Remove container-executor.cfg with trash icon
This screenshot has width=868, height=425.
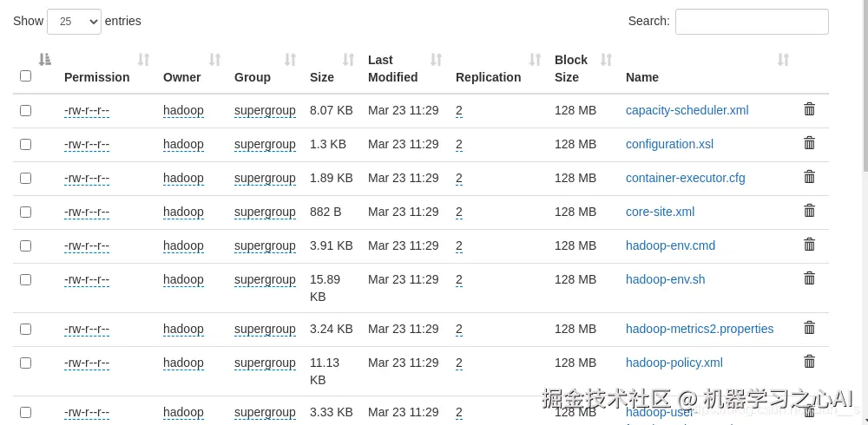point(809,177)
